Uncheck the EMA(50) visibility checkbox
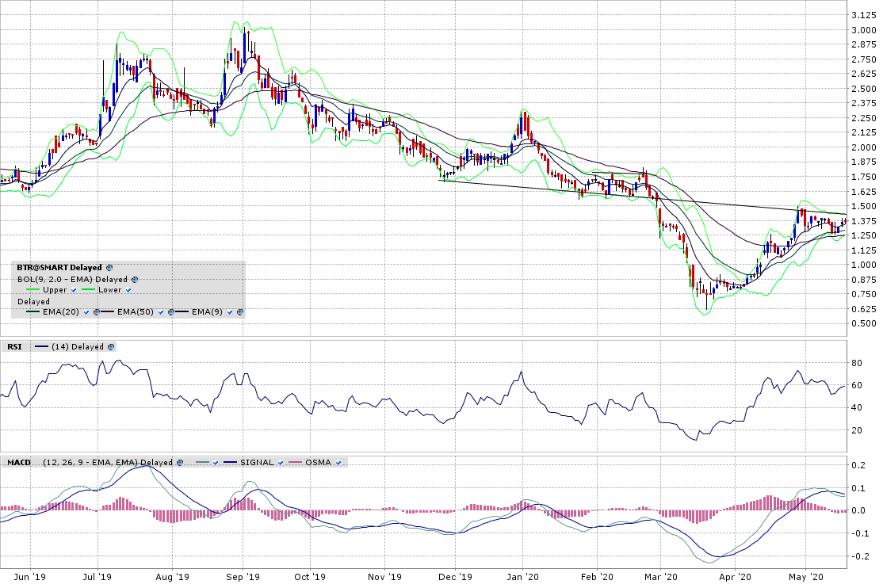 (x=161, y=312)
